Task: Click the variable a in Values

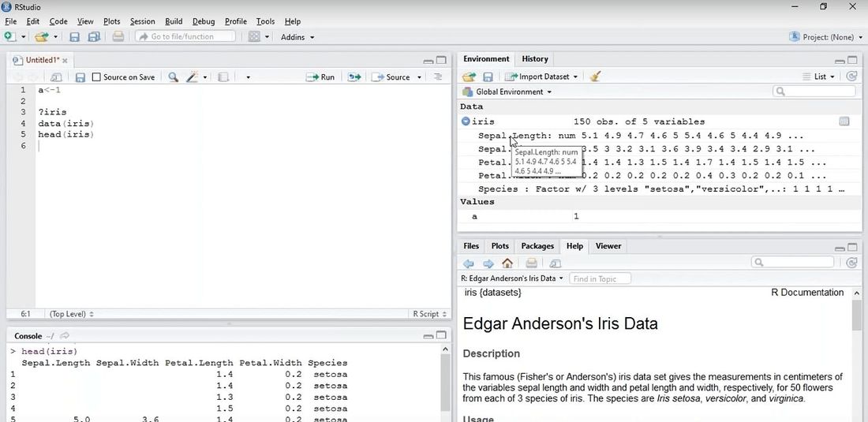Action: tap(474, 216)
